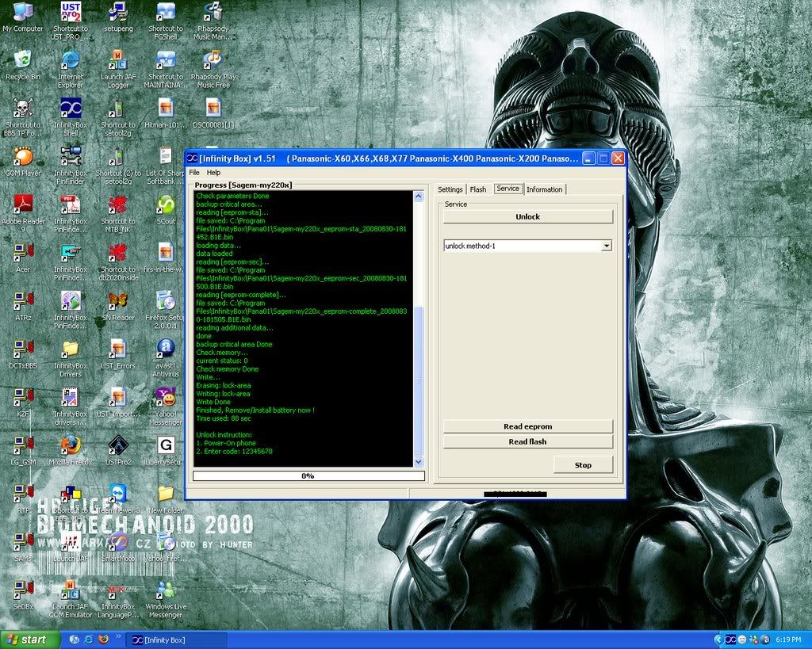
Task: Open the Yahoo! Messenger desktop icon
Action: pyautogui.click(x=166, y=396)
